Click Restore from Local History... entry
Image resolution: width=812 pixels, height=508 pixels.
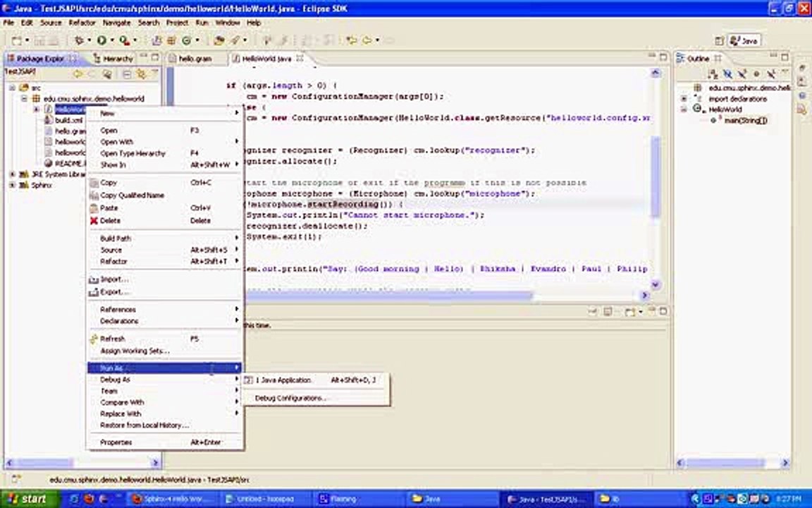coord(164,425)
